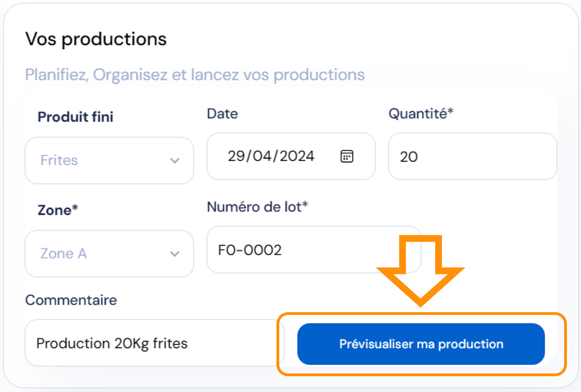Click the Commentaire label
The width and height of the screenshot is (581, 392).
(71, 300)
